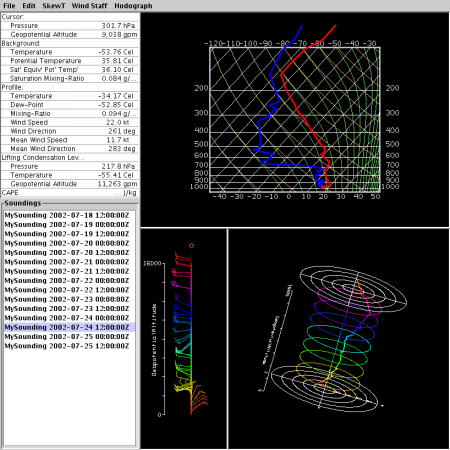The width and height of the screenshot is (450, 450).
Task: Open the SkewT menu
Action: tap(54, 6)
